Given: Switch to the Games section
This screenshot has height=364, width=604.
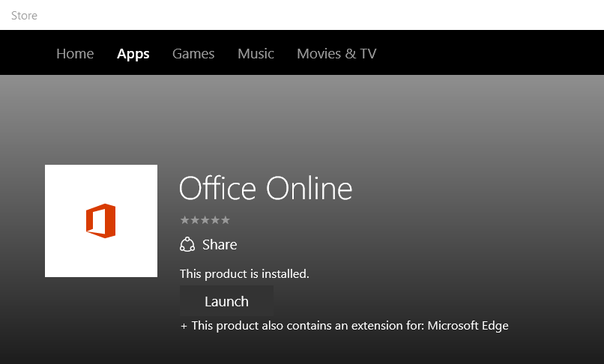Looking at the screenshot, I should 193,54.
